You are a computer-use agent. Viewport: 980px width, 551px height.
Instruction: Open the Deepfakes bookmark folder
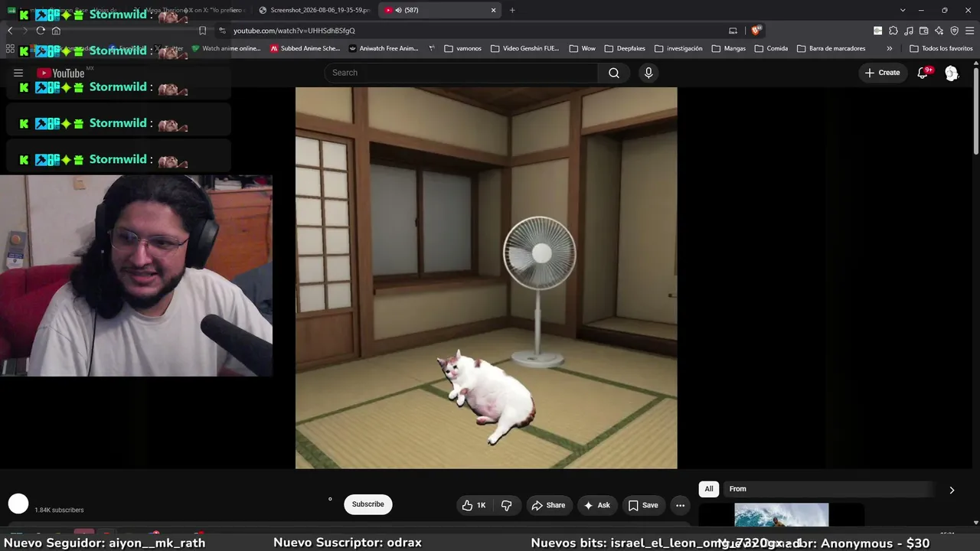[x=625, y=48]
